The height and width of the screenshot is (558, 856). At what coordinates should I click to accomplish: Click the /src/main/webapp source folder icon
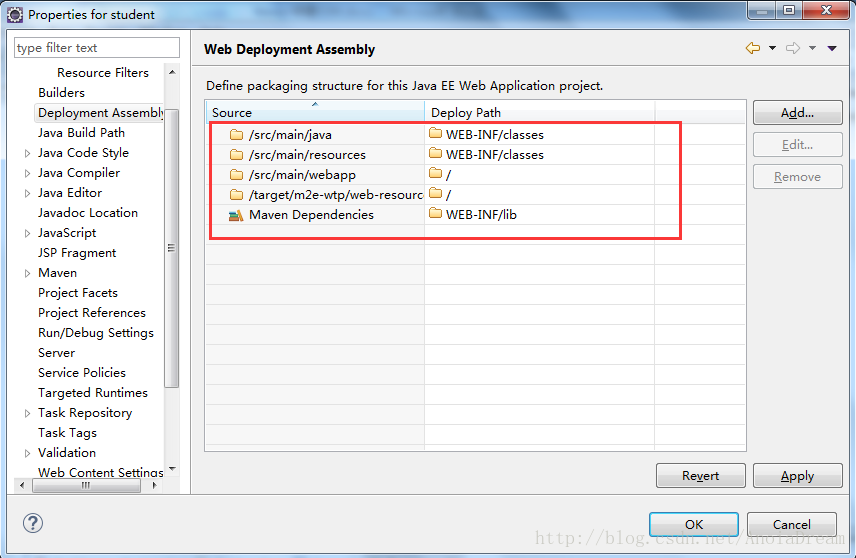click(236, 175)
